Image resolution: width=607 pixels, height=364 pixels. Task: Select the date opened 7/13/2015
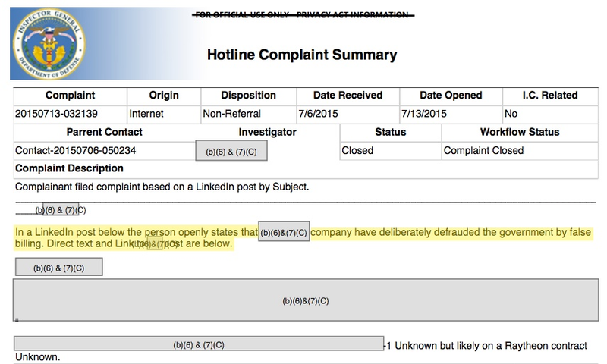pos(424,114)
